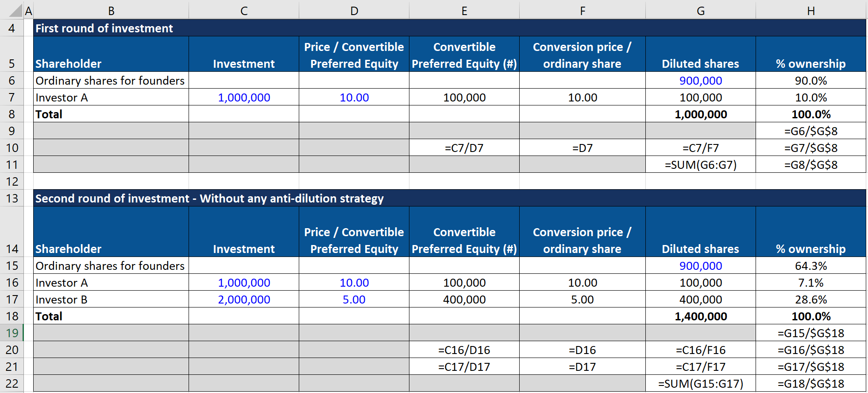Select Investor B's 2,000,000 investment cell

[244, 300]
